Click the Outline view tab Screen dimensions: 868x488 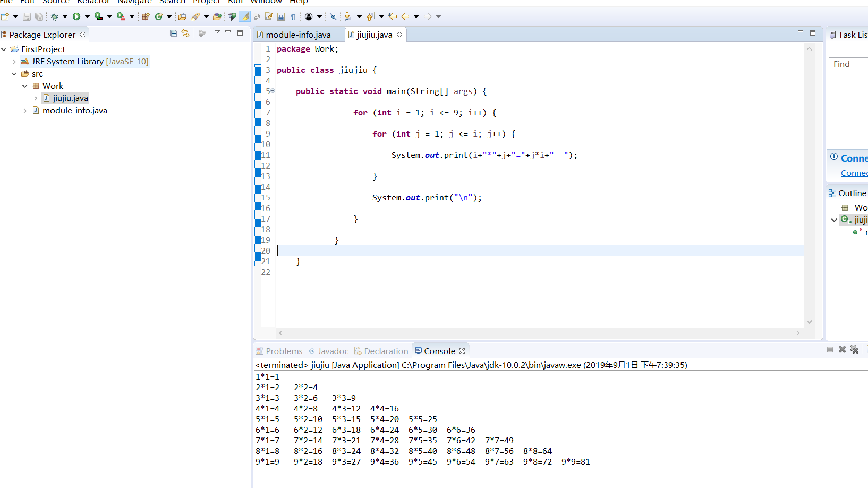[x=847, y=193]
